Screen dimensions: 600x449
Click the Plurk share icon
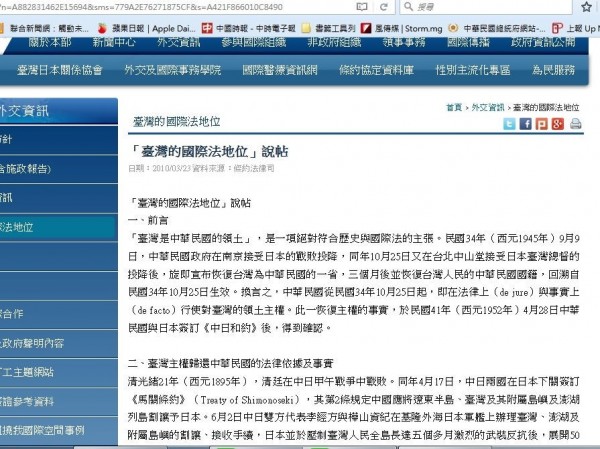pyautogui.click(x=541, y=125)
